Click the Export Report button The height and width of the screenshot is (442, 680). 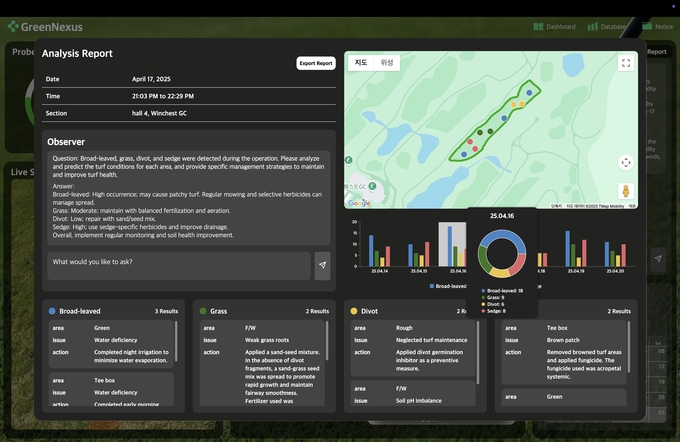(x=316, y=63)
